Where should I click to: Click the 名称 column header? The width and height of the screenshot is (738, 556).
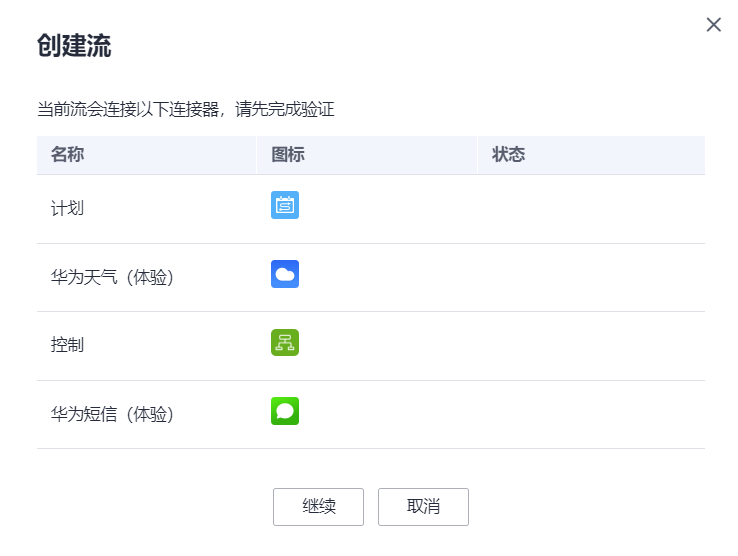(x=68, y=155)
